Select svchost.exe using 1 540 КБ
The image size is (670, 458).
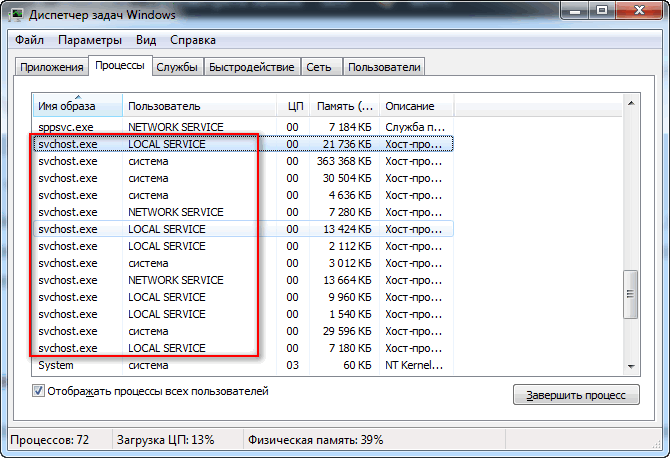243,314
